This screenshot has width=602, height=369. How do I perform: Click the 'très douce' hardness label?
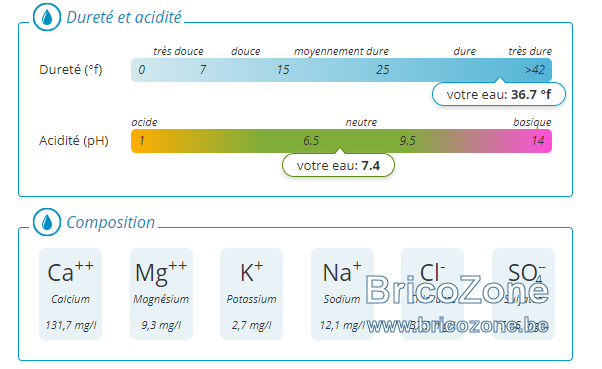(178, 51)
